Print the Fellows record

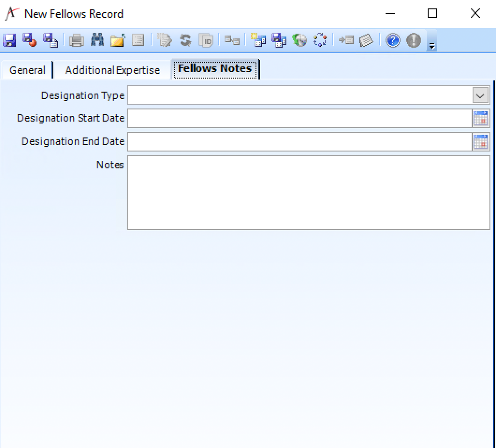click(x=75, y=40)
